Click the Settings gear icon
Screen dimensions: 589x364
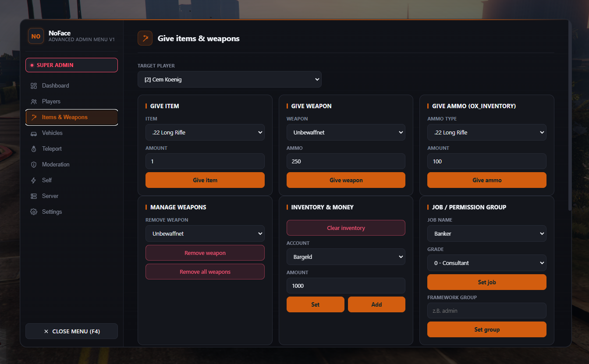[x=34, y=212]
